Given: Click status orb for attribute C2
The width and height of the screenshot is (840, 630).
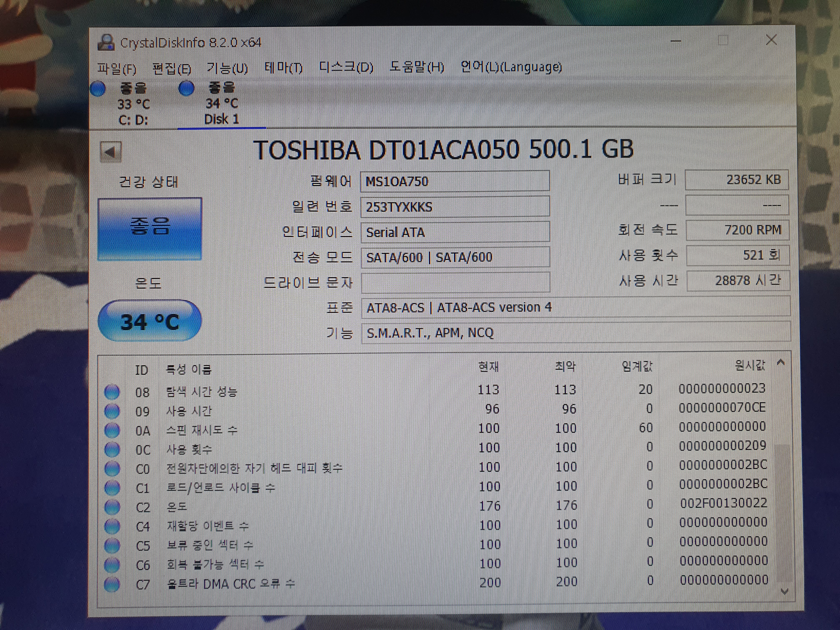Looking at the screenshot, I should click(x=112, y=507).
